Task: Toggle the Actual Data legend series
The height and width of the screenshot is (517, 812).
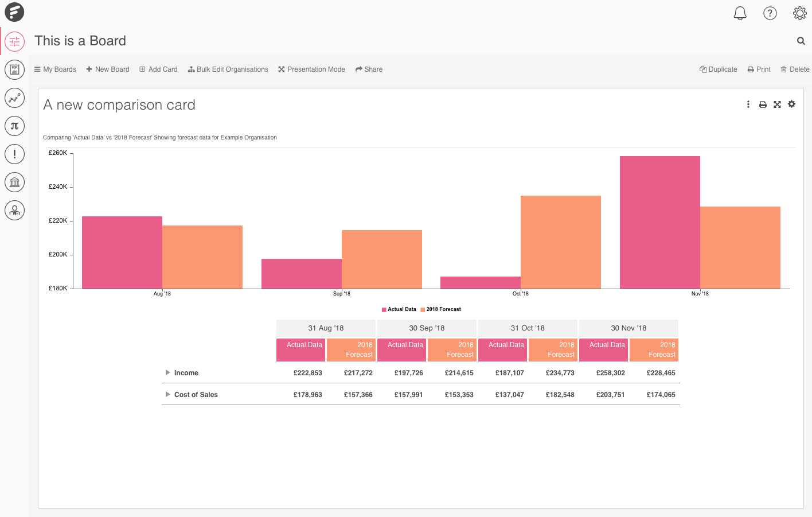Action: coord(399,309)
